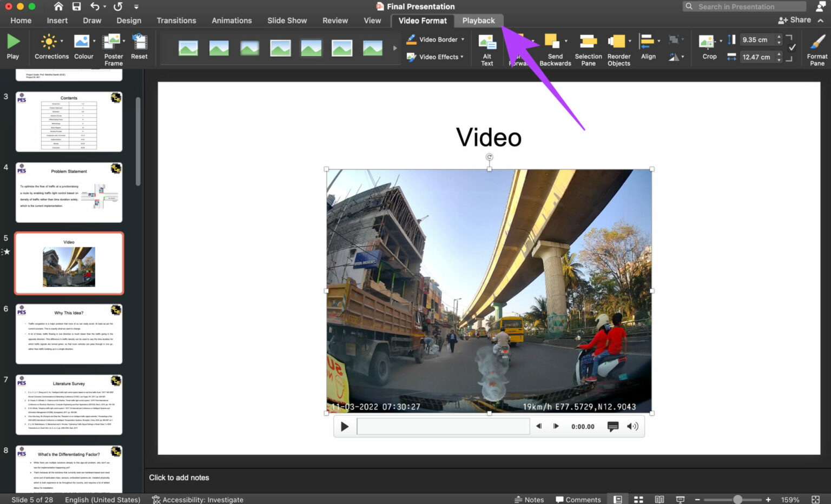Screen dimensions: 831x504
Task: Toggle the Notes pane at the bottom
Action: pyautogui.click(x=529, y=499)
